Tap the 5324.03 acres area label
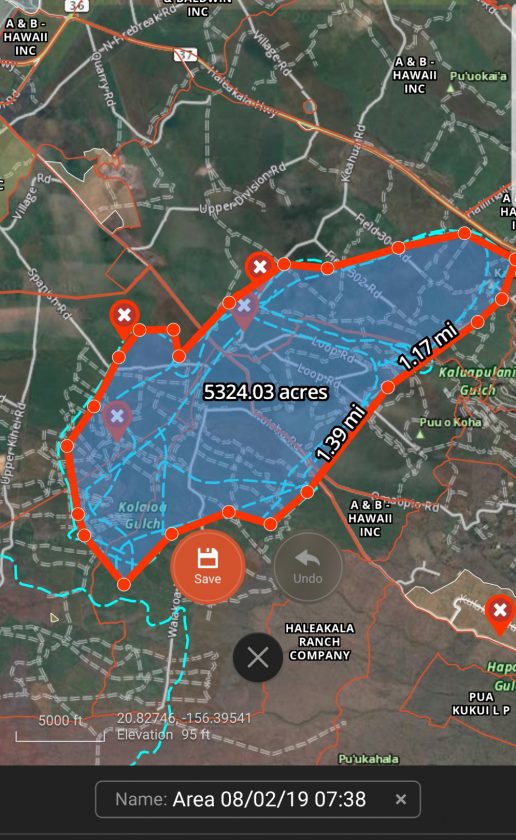 [265, 392]
